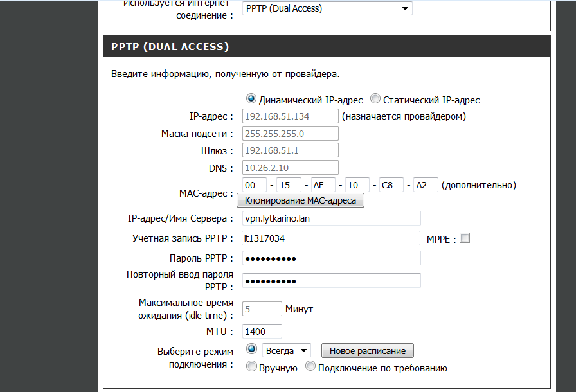Click MAC address sixth octet field A2
This screenshot has height=392, width=576.
coord(426,185)
